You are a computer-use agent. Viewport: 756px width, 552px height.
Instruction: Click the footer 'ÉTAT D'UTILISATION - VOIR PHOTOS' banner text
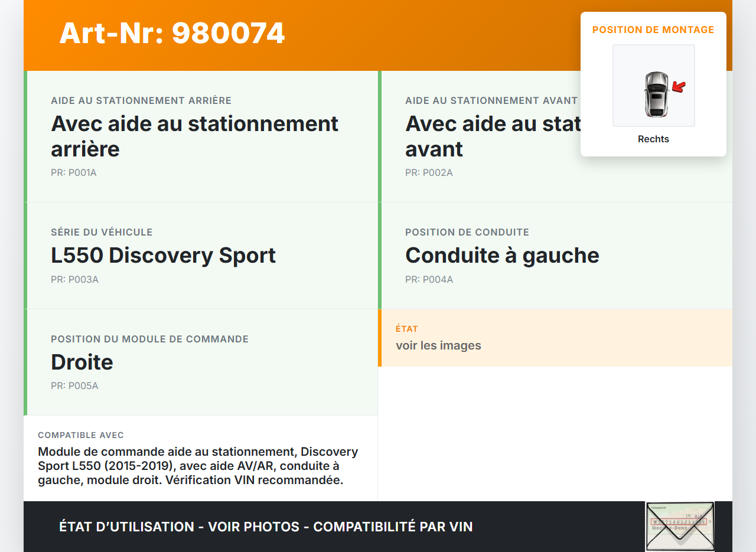266,527
